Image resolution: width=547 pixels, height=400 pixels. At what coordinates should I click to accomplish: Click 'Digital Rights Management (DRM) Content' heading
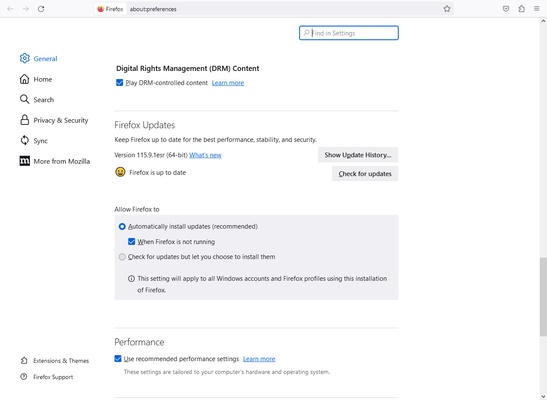click(x=188, y=68)
